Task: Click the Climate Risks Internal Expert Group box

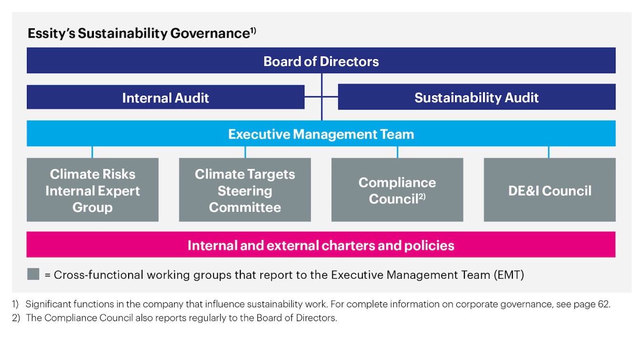Action: tap(92, 190)
